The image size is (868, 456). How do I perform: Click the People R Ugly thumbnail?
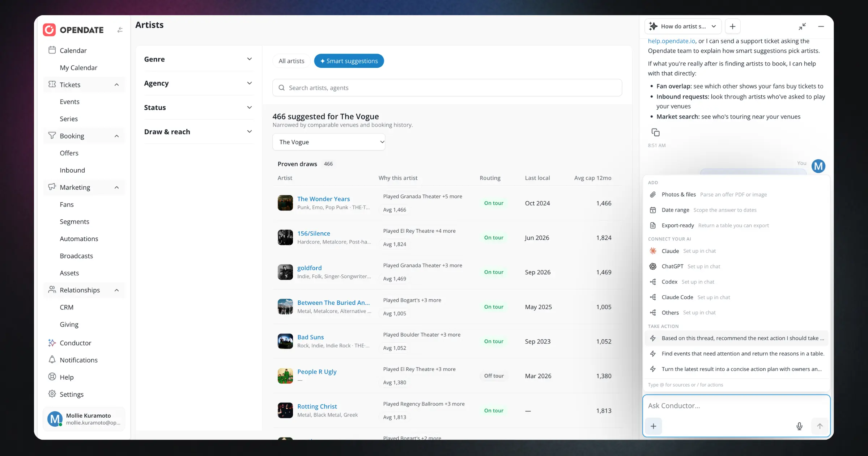(285, 376)
